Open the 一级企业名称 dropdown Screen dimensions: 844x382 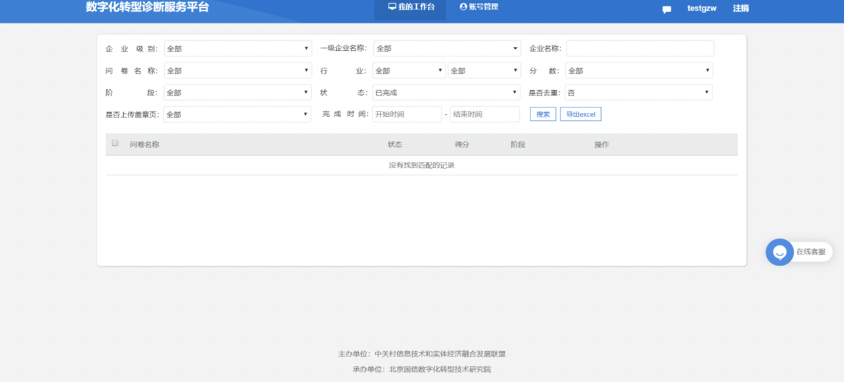pos(447,48)
